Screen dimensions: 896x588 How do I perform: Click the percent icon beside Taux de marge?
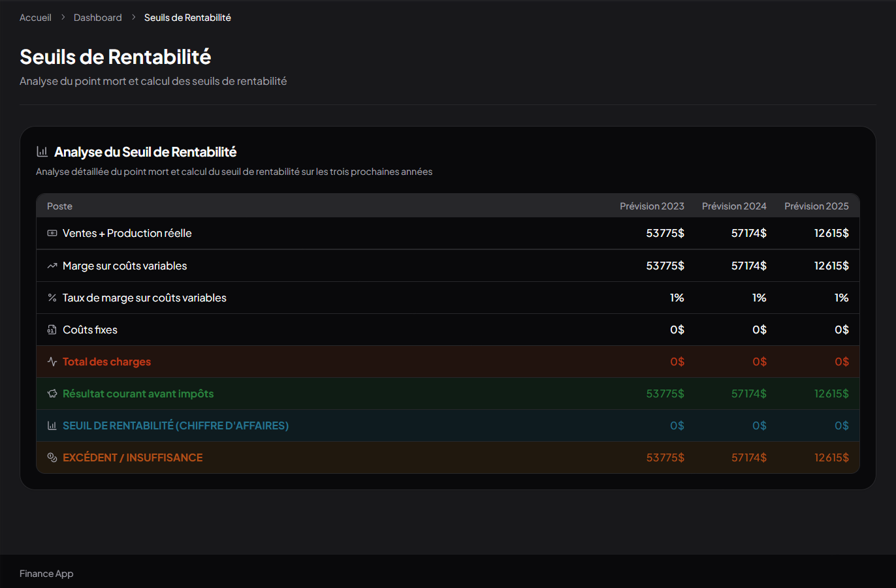tap(52, 298)
